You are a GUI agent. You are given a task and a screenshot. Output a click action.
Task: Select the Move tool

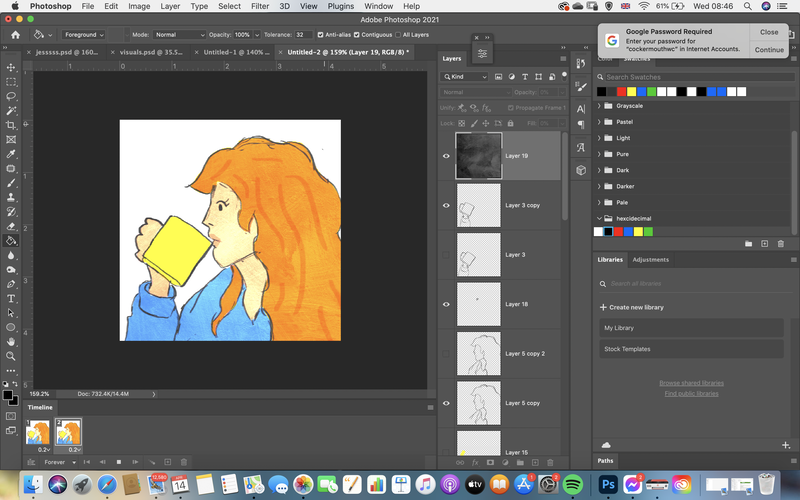[x=11, y=67]
